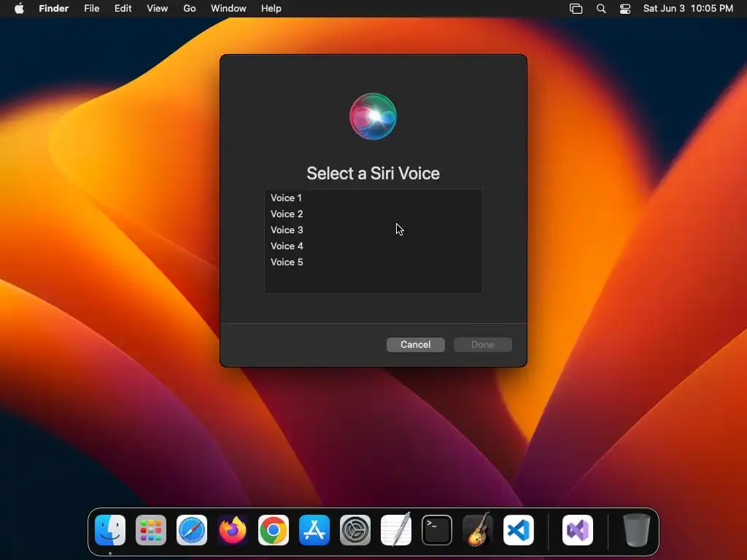This screenshot has width=747, height=560.
Task: Open the Go menu
Action: pos(190,9)
